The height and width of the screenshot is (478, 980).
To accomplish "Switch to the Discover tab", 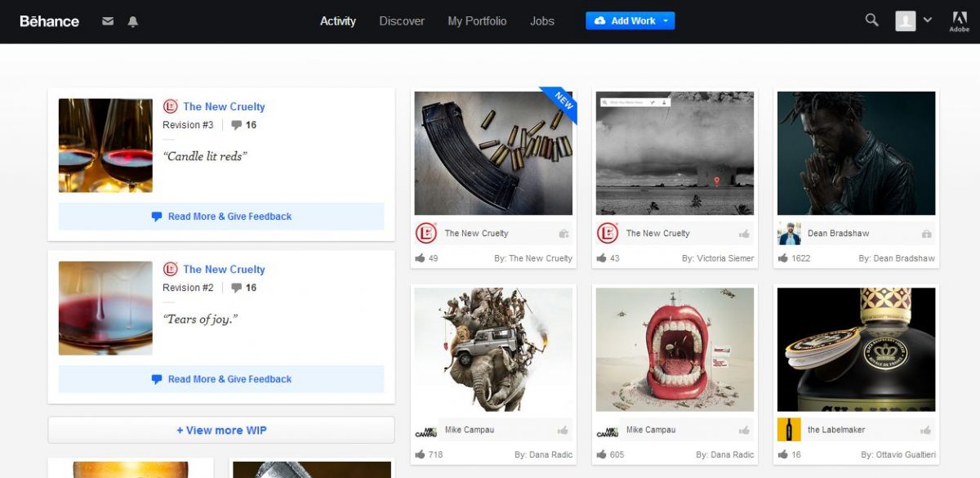I will 402,21.
